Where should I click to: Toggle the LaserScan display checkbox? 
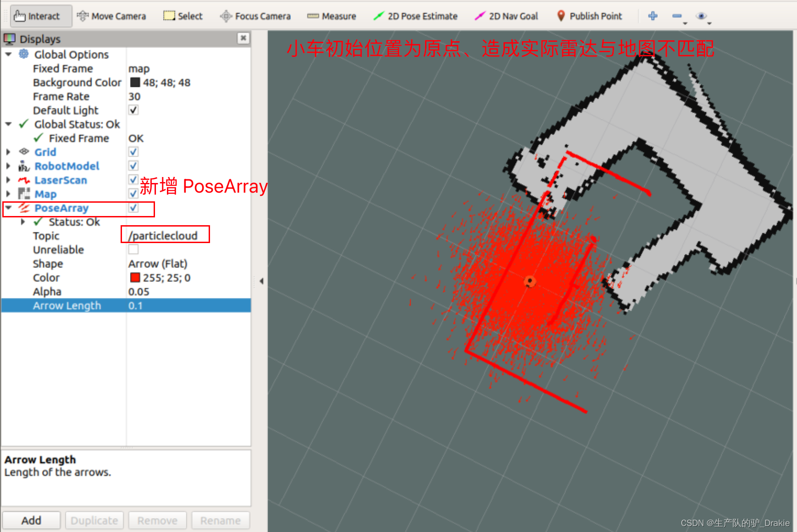tap(133, 180)
